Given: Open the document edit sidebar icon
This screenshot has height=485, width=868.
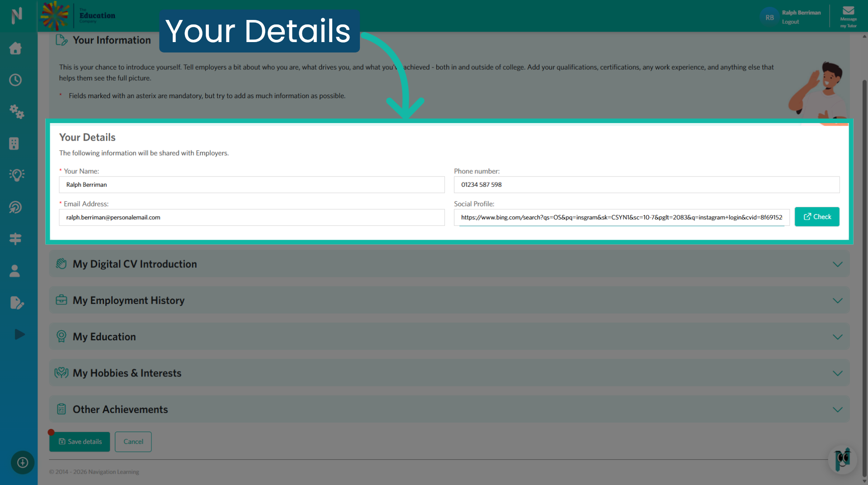Looking at the screenshot, I should tap(17, 303).
